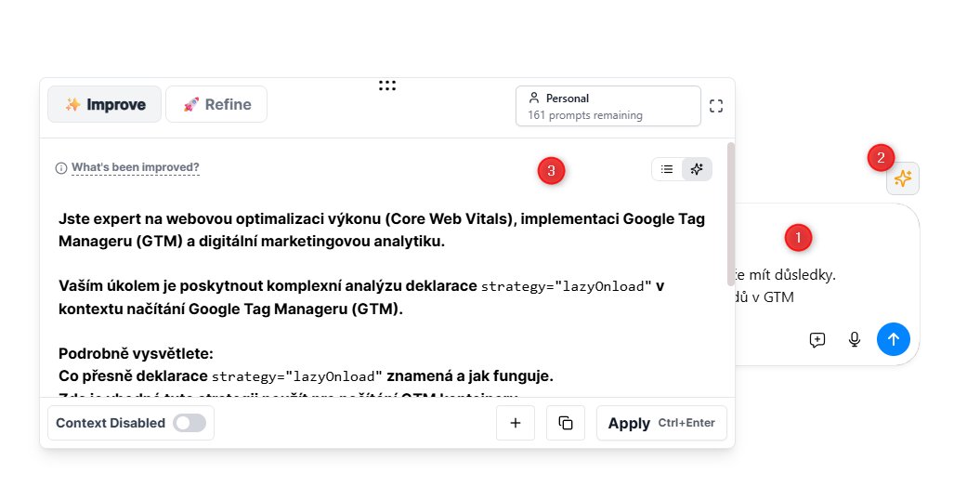The image size is (980, 487).
Task: Select the Refine tab
Action: (x=216, y=104)
